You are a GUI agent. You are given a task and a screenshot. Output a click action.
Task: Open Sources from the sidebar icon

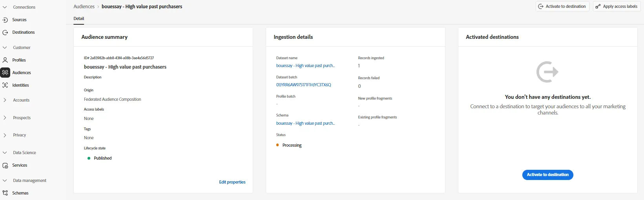tap(5, 20)
